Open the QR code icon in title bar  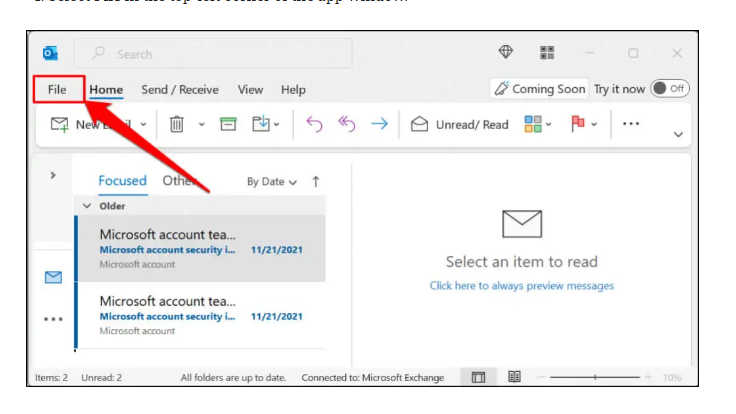pyautogui.click(x=547, y=53)
